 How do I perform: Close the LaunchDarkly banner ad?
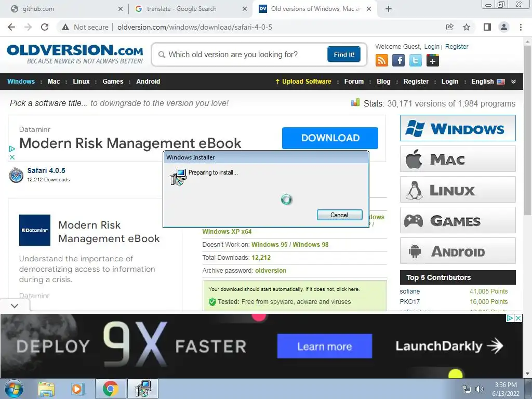click(x=518, y=318)
